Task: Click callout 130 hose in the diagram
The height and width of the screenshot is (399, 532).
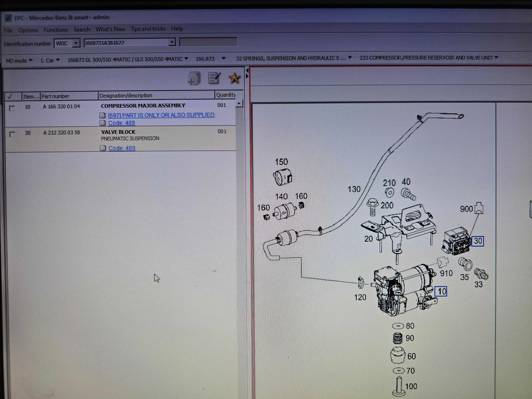Action: point(354,189)
